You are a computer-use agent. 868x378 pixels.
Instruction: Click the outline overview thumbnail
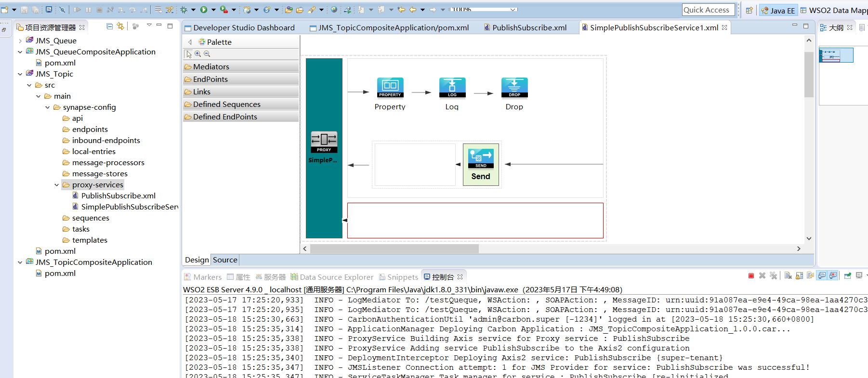pyautogui.click(x=836, y=55)
